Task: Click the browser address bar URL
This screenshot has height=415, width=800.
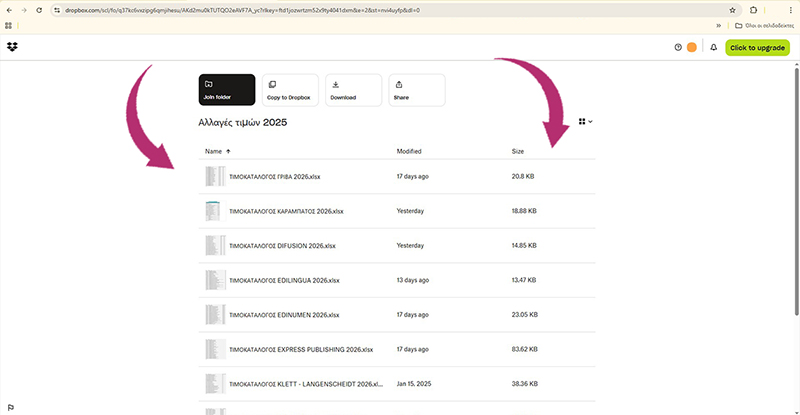Action: point(240,10)
